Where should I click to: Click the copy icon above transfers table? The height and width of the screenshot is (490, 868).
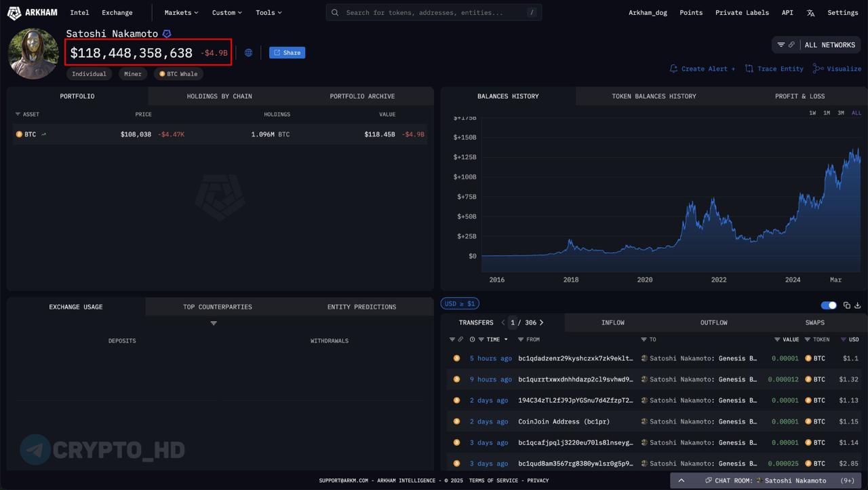[x=846, y=305]
